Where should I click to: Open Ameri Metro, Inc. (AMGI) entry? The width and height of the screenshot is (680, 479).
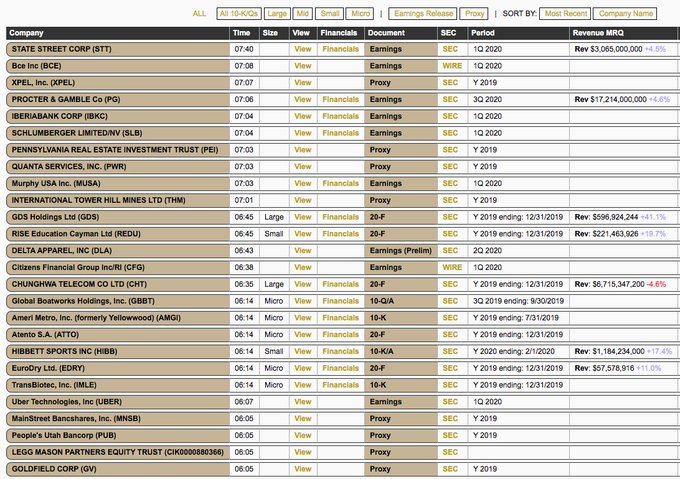[x=118, y=318]
